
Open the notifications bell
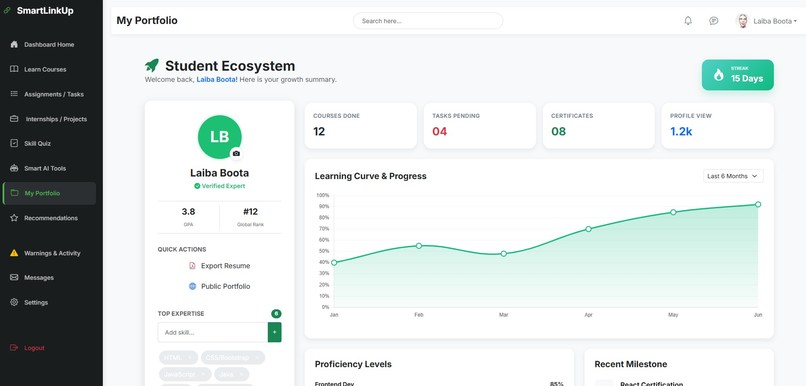point(688,21)
